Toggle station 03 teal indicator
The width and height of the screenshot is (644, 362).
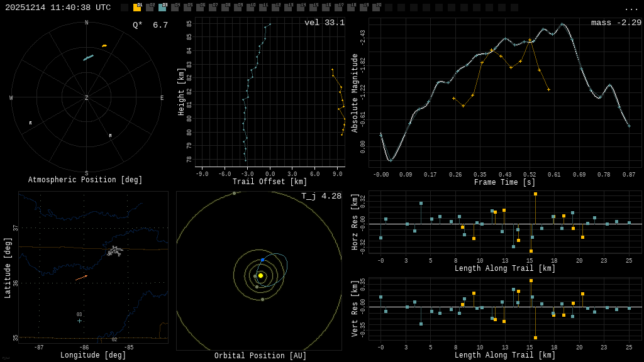(162, 8)
